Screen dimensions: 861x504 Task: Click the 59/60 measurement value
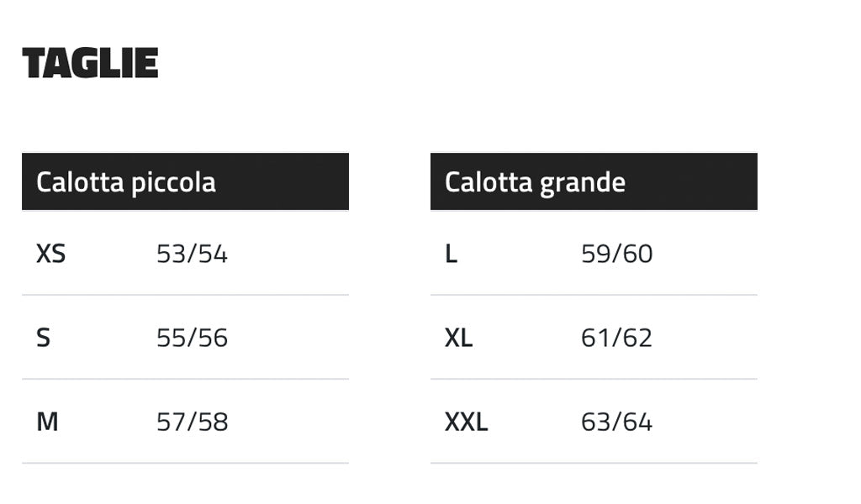pos(616,254)
